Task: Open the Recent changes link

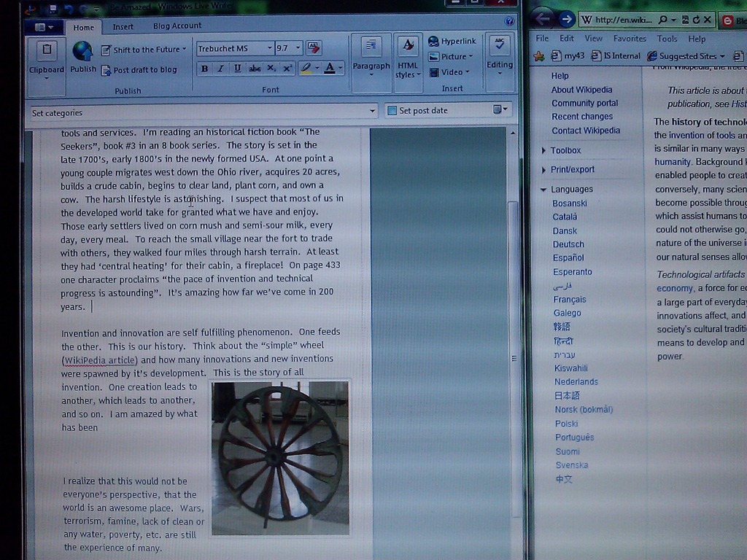Action: tap(581, 117)
